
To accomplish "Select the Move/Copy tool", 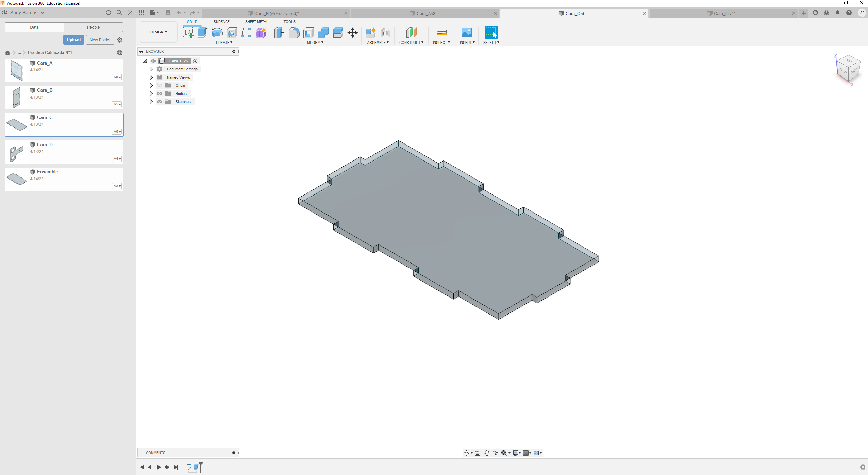I will click(x=353, y=33).
